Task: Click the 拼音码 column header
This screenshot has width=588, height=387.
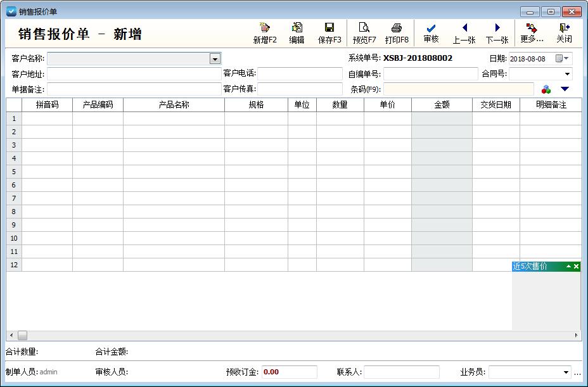Action: click(x=48, y=105)
